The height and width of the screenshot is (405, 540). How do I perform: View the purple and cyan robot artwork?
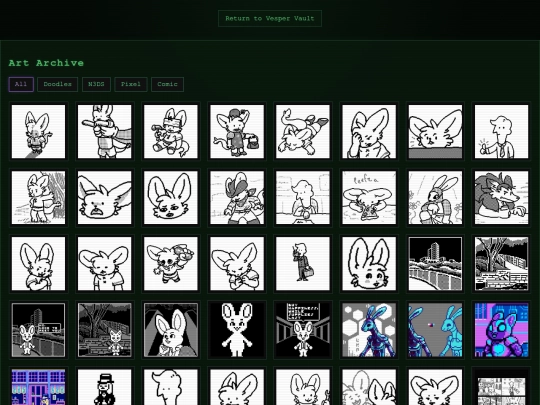tap(501, 330)
